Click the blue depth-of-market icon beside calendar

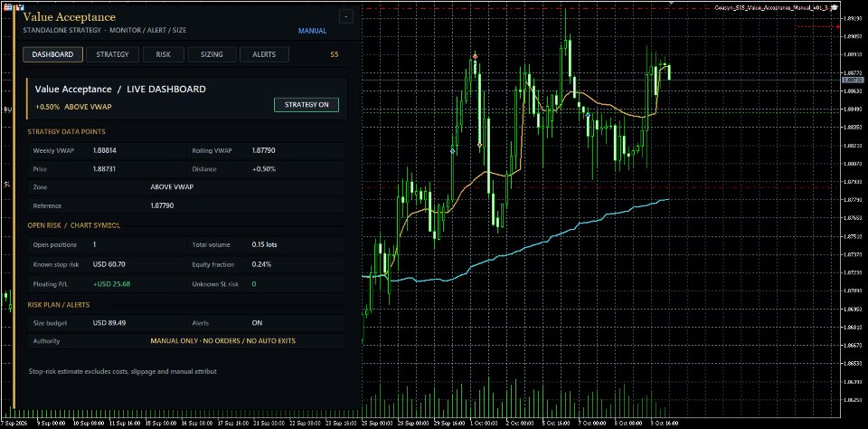click(x=20, y=8)
